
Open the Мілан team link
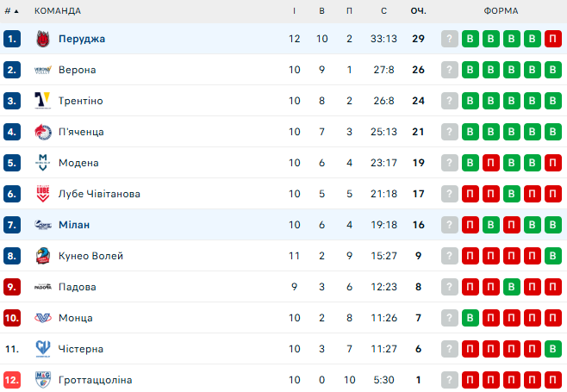pos(74,225)
